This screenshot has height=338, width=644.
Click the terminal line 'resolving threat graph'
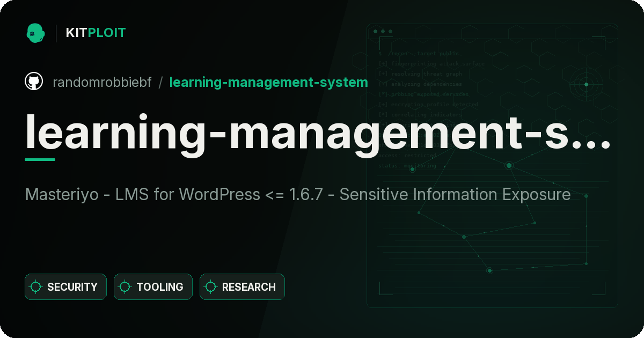click(420, 74)
